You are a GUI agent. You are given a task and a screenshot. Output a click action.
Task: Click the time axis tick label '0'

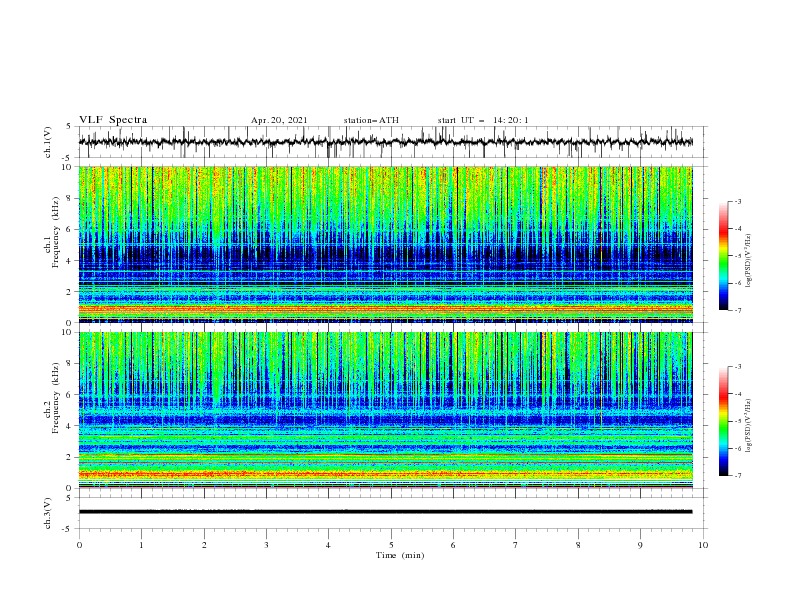[x=79, y=545]
